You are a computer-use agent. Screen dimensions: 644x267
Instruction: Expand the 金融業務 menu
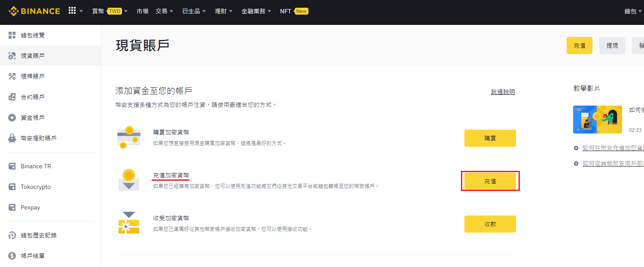coord(256,11)
